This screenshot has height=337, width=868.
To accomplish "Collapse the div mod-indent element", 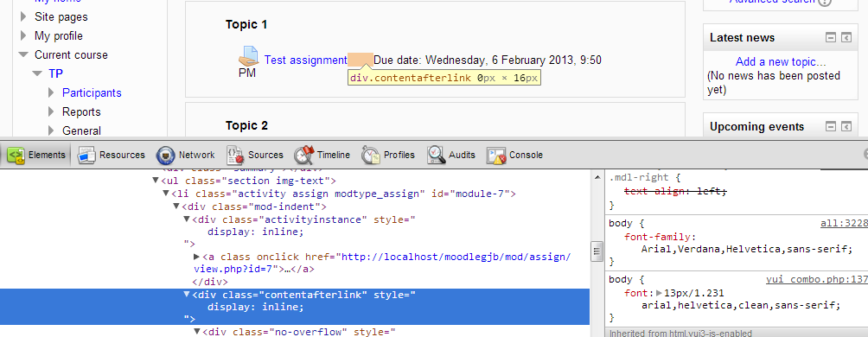I will pyautogui.click(x=176, y=207).
